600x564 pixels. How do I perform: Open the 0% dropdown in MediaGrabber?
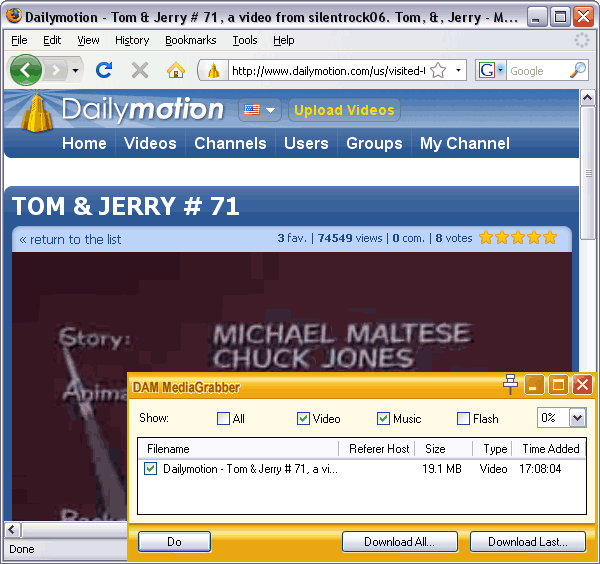tap(577, 417)
